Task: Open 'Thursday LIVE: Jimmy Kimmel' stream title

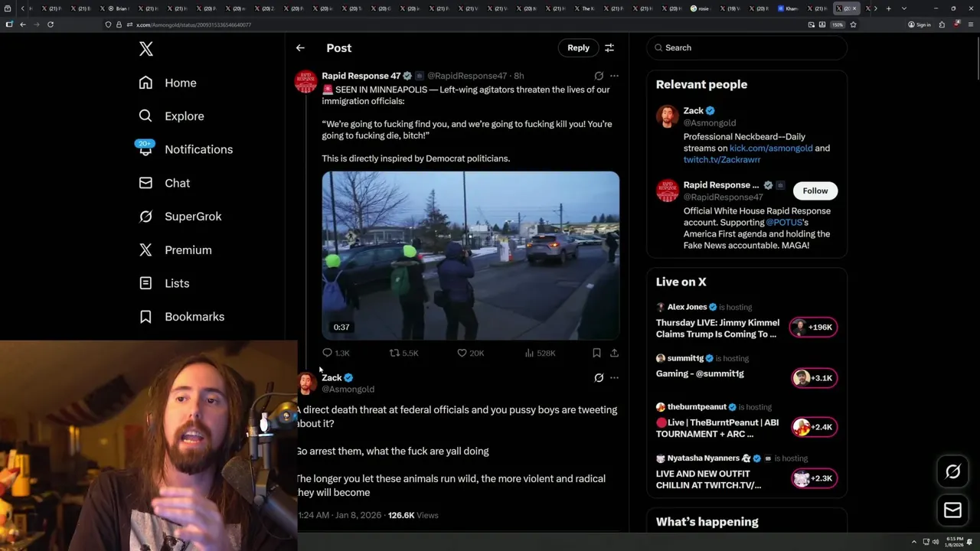Action: click(x=717, y=328)
